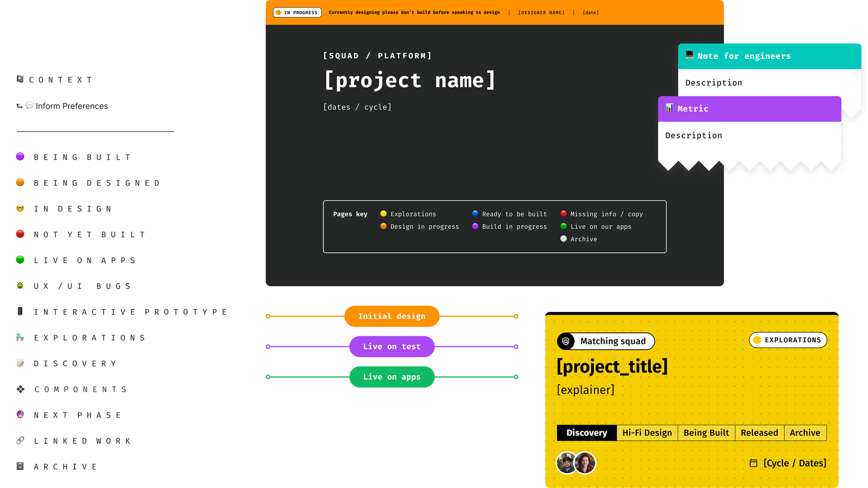868x488 pixels.
Task: Click the Description text in the Metric card
Action: click(x=694, y=135)
